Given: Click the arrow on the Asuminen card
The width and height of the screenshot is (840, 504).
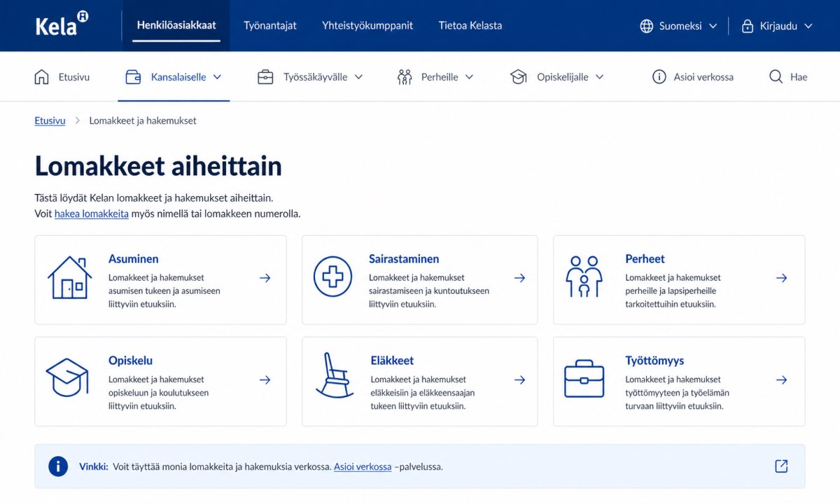Looking at the screenshot, I should pos(265,278).
